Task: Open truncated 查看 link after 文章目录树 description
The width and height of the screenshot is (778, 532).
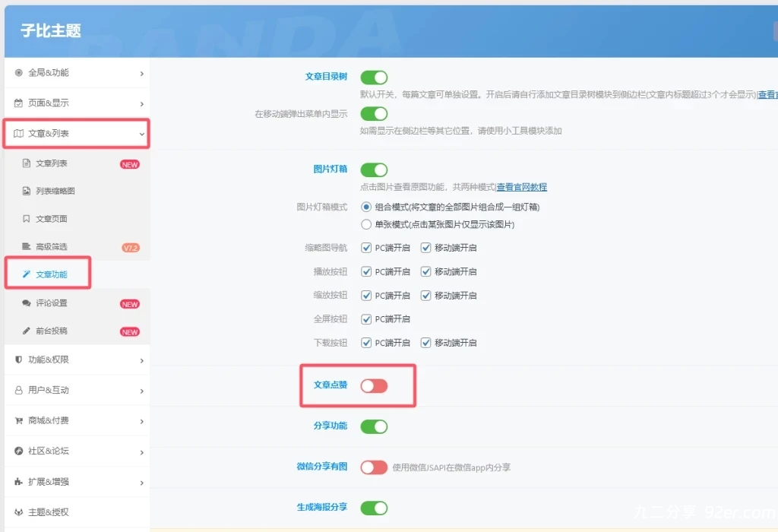Action: point(768,94)
